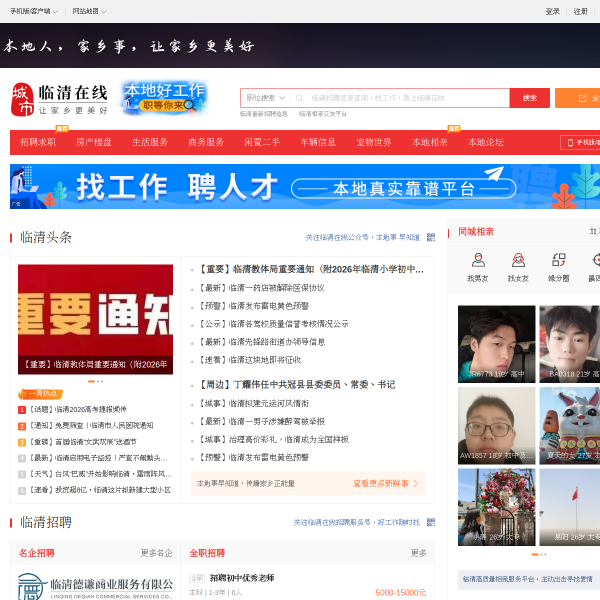The width and height of the screenshot is (600, 600).
Task: Open the 生活服务 nav tab
Action: pos(150,142)
